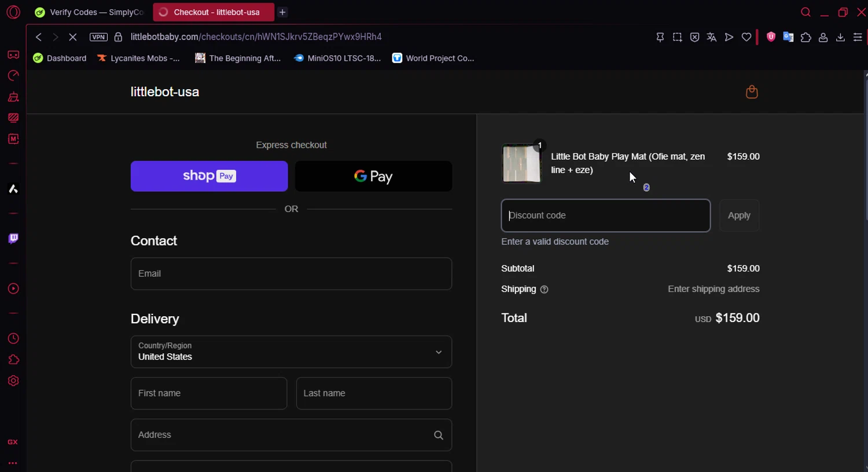Focus the Email contact field
The width and height of the screenshot is (868, 472).
click(x=291, y=273)
